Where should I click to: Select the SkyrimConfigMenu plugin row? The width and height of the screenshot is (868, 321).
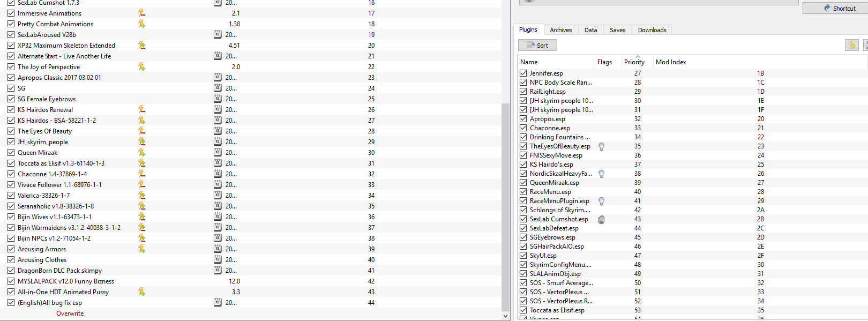click(x=693, y=265)
